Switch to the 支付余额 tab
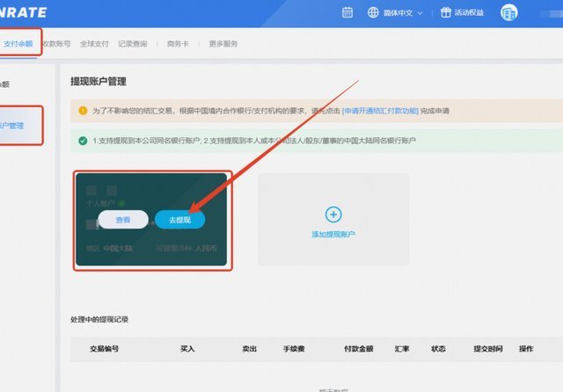This screenshot has width=563, height=392. (18, 44)
